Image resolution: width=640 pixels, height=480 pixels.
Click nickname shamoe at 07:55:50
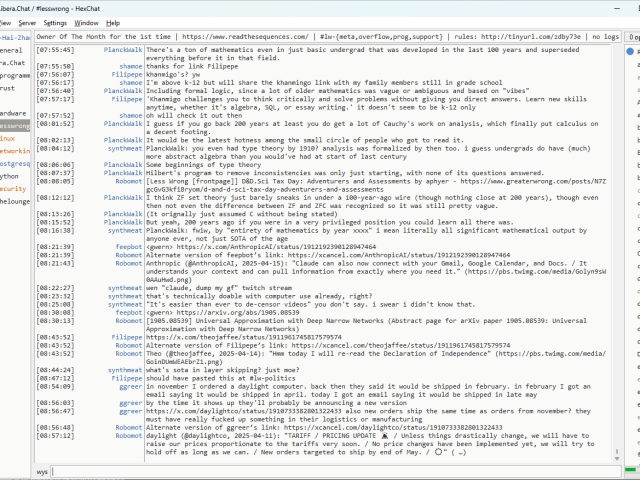[131, 66]
